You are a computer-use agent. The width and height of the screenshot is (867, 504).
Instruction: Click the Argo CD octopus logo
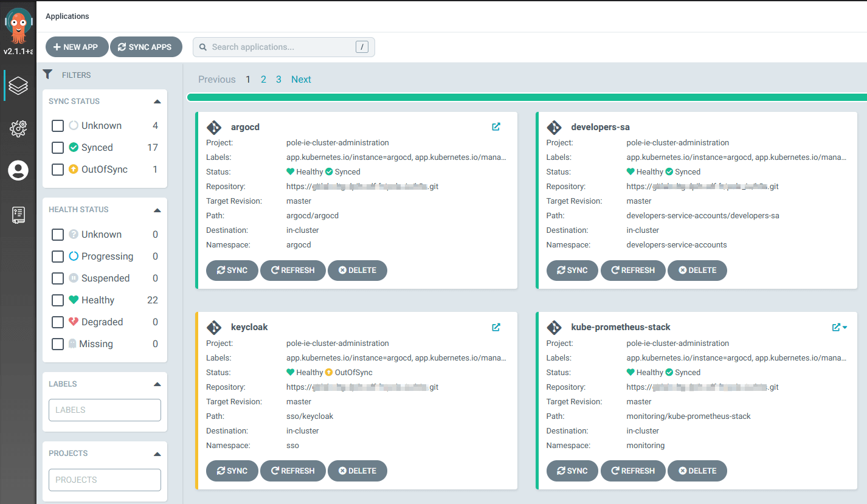(x=18, y=26)
